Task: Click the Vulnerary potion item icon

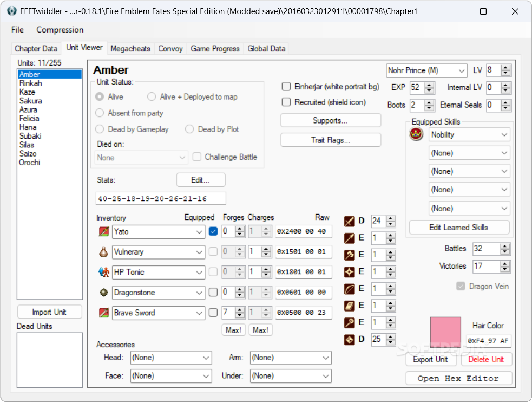Action: point(104,252)
